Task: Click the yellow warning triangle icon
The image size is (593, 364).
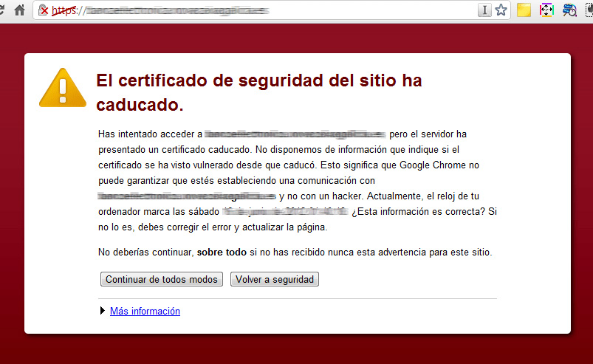Action: [x=63, y=88]
